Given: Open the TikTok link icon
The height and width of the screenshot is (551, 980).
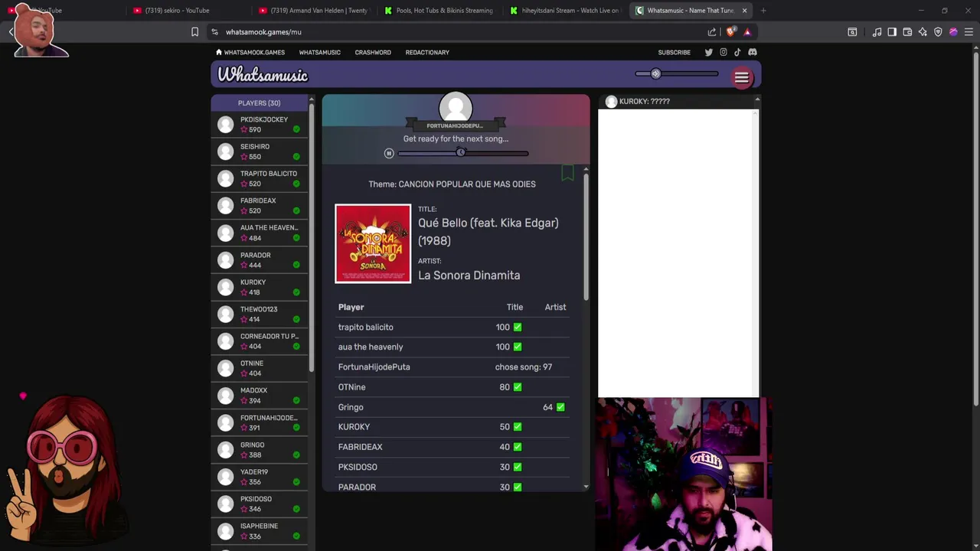Looking at the screenshot, I should (737, 52).
